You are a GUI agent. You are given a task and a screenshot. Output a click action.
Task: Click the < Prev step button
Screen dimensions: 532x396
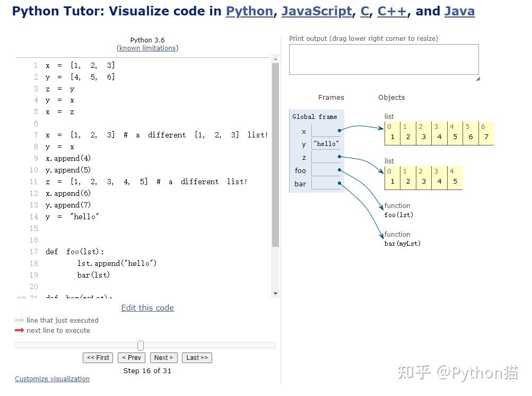point(131,358)
